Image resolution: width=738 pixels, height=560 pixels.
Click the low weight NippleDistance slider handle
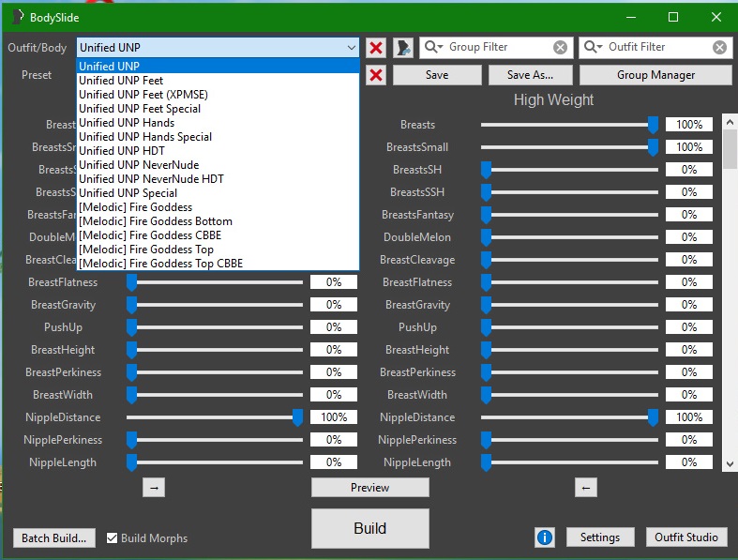pos(297,417)
